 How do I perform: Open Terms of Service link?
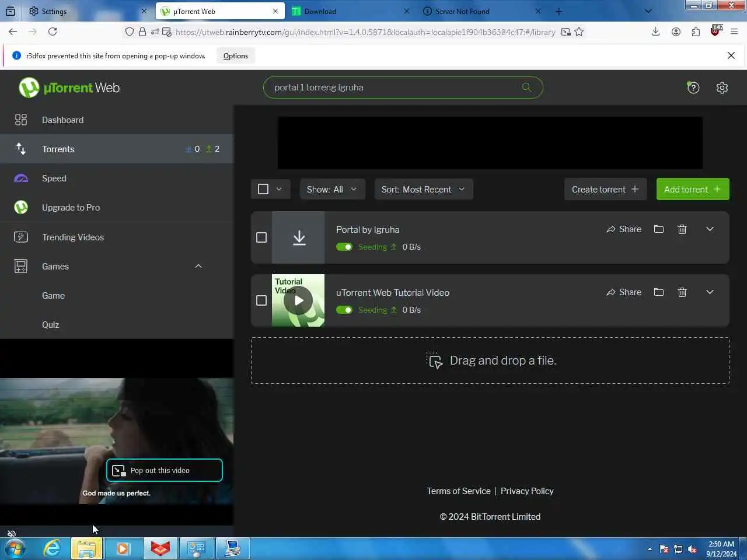[459, 491]
